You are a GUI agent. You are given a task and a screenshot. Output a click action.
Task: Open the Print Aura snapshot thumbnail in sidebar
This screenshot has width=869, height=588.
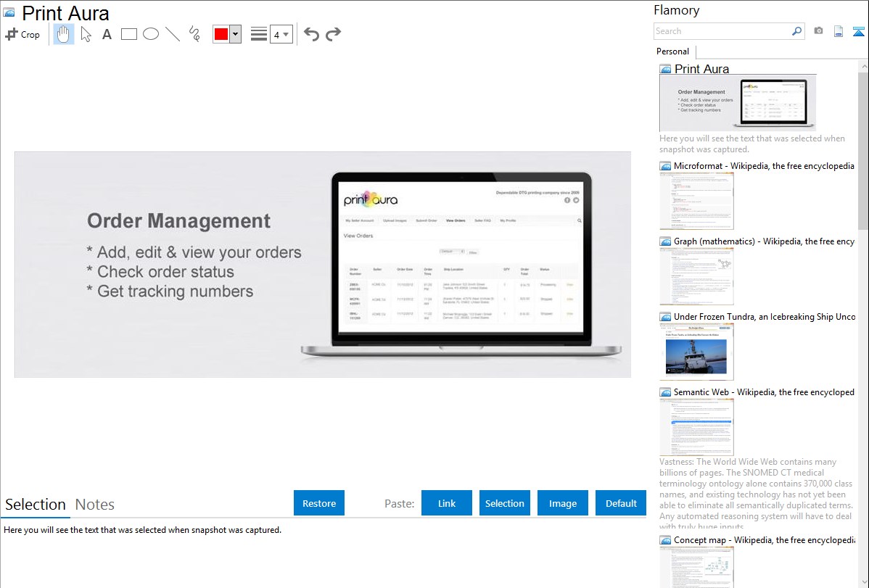point(738,103)
